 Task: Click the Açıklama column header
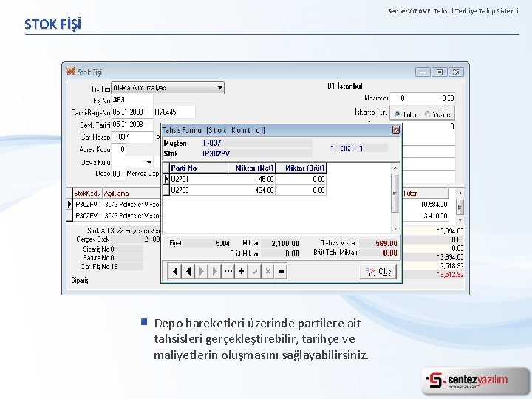132,194
